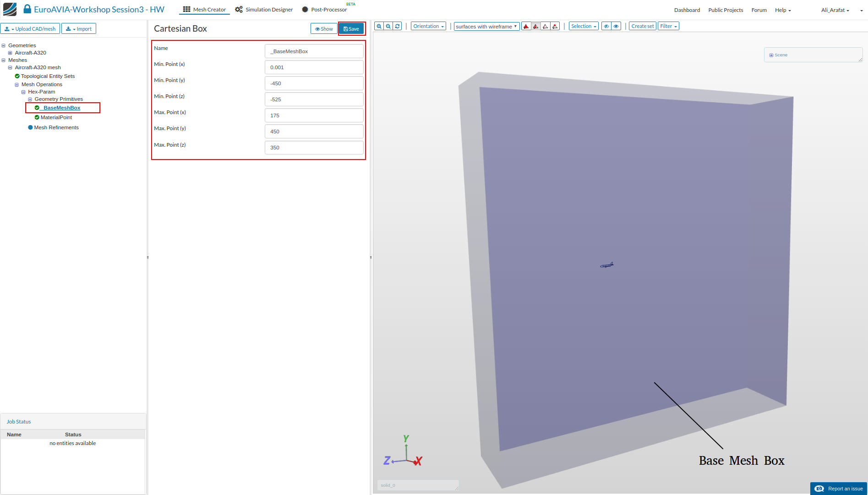The width and height of the screenshot is (868, 495).
Task: Open the Help menu
Action: pyautogui.click(x=783, y=10)
